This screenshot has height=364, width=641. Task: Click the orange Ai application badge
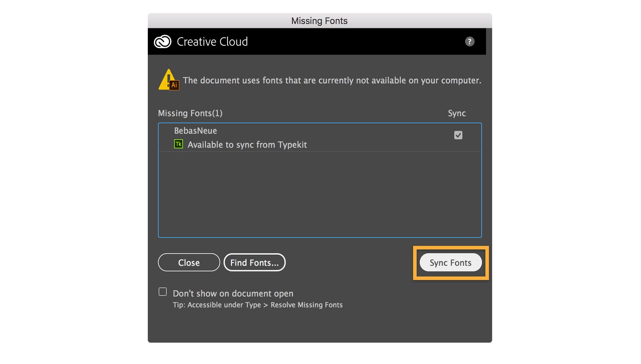[174, 85]
